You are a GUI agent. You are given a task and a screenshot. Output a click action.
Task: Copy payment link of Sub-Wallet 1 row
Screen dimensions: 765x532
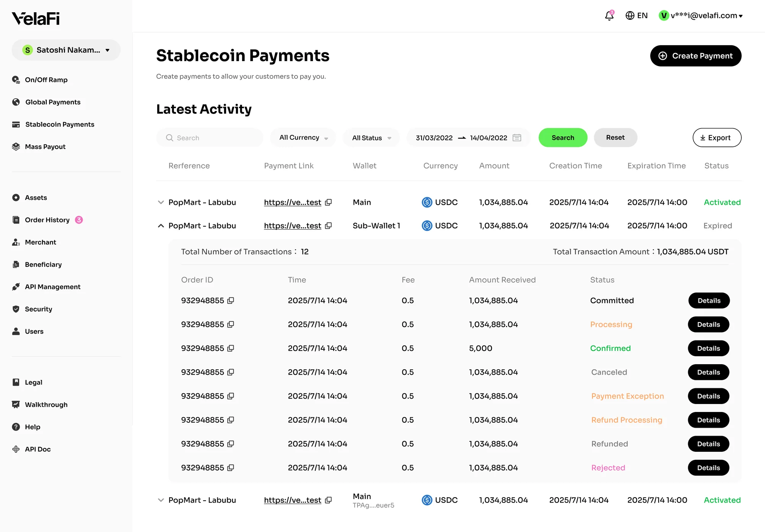coord(328,226)
